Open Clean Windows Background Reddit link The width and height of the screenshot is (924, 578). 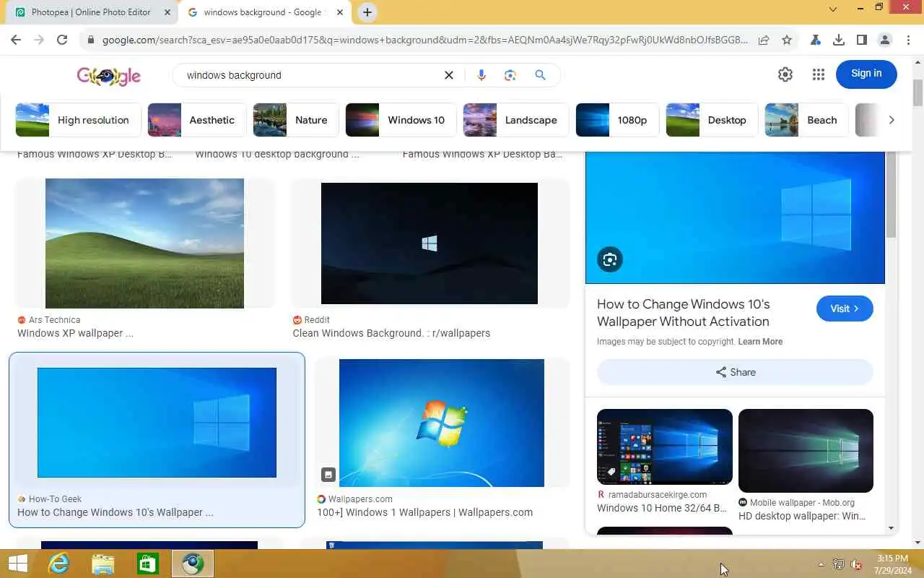[x=391, y=333]
